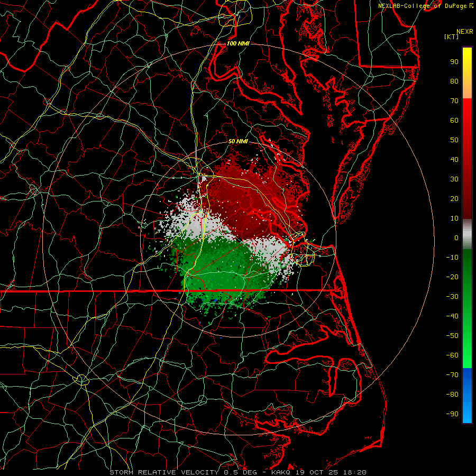Click the yellow top segment of color bar
The width and height of the screenshot is (476, 476).
coord(467,73)
